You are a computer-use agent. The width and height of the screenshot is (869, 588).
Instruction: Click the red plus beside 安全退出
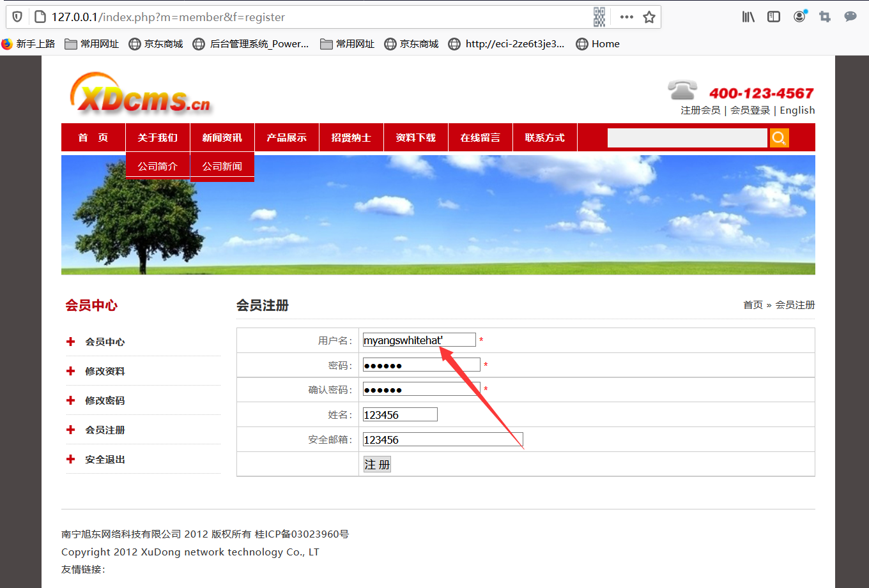(x=71, y=459)
